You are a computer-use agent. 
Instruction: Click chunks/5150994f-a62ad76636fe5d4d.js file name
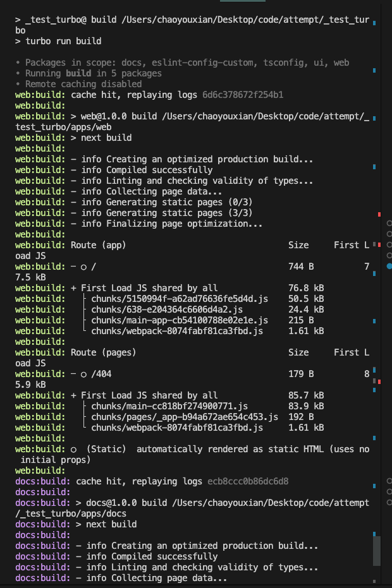(x=180, y=299)
